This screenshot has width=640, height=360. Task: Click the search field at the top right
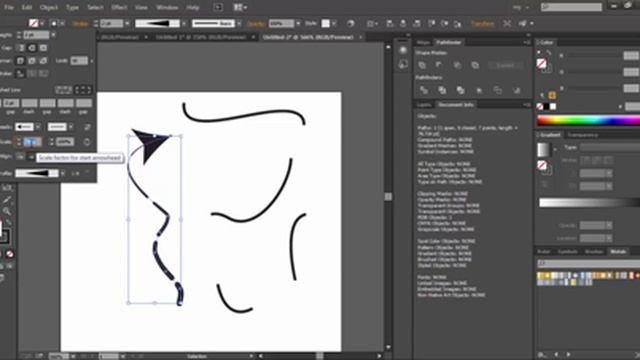coord(571,7)
